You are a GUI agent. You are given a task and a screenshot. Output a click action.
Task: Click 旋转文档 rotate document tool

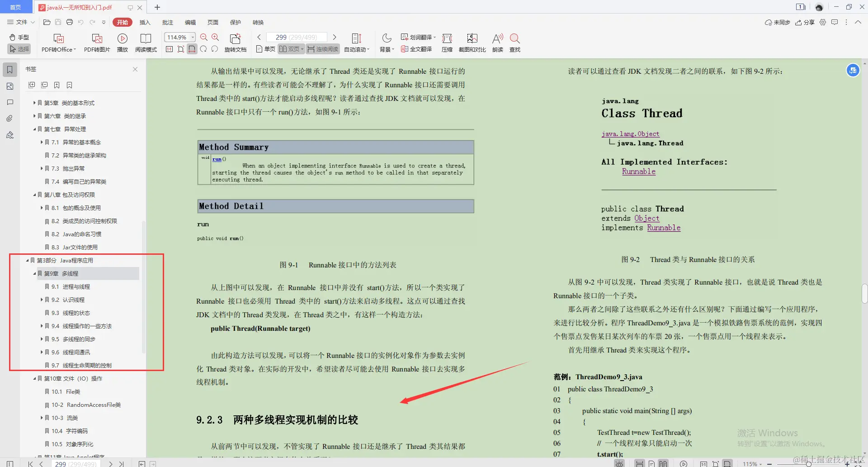[235, 43]
